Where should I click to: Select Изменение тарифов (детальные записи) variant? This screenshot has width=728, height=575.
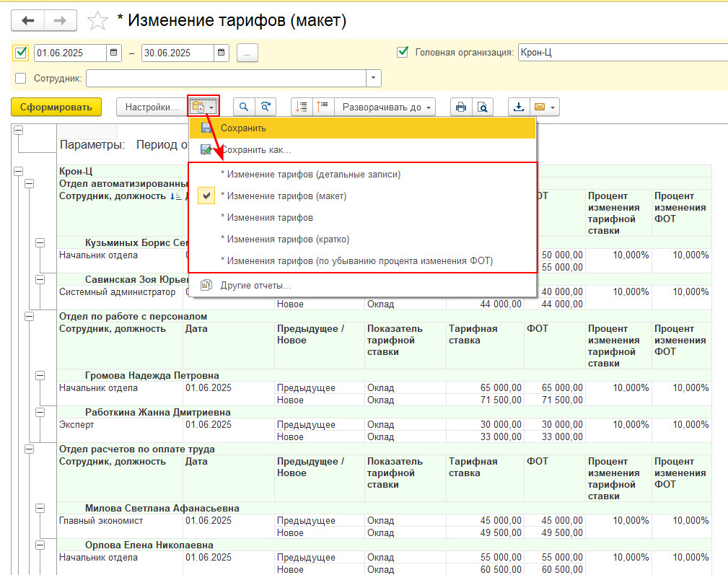[363, 175]
